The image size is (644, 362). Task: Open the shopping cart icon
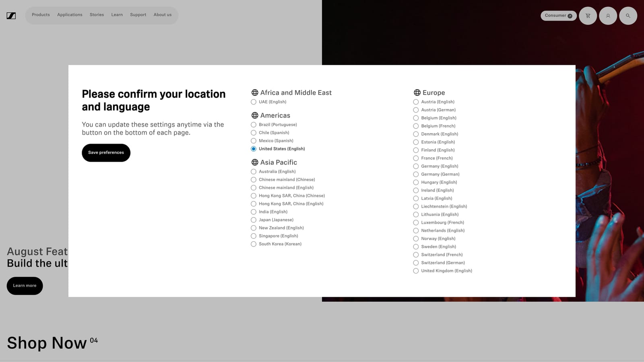(588, 16)
